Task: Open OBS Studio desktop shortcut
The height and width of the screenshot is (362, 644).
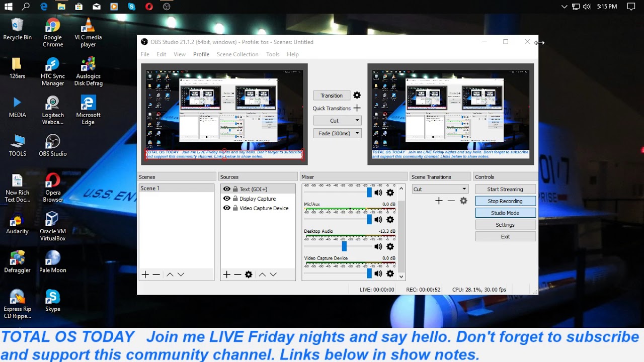Action: pyautogui.click(x=53, y=146)
